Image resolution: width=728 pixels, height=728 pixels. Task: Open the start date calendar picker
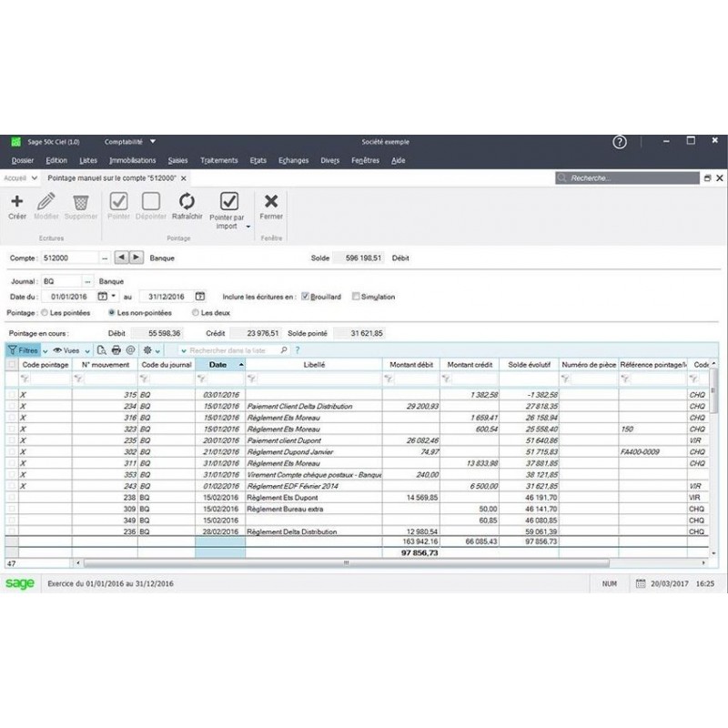click(x=104, y=294)
